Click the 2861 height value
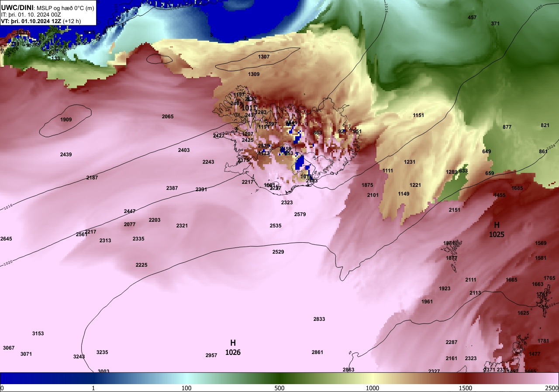 pos(317,352)
